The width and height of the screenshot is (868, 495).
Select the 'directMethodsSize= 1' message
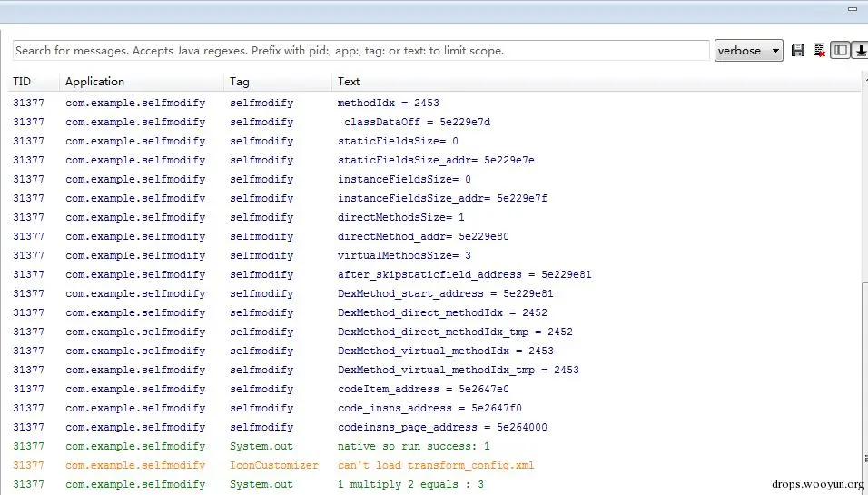click(x=400, y=218)
